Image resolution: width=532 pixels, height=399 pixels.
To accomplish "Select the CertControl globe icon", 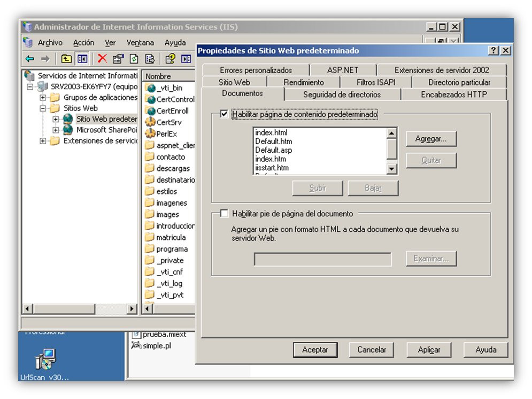I will [x=150, y=99].
